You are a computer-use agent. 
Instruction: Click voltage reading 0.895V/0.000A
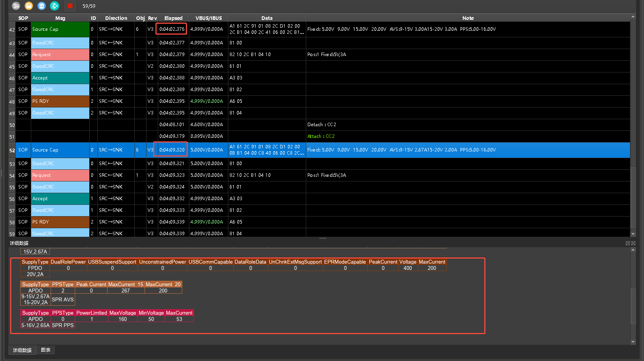pyautogui.click(x=206, y=136)
